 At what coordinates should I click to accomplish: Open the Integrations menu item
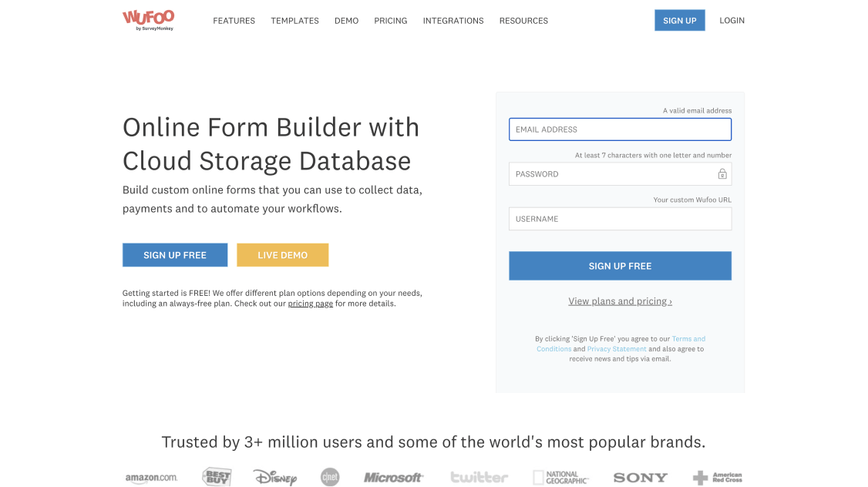tap(453, 21)
